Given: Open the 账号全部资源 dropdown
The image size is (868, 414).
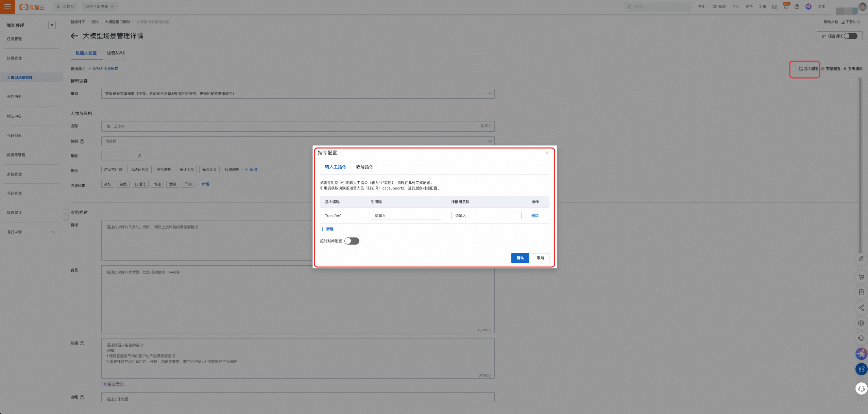Looking at the screenshot, I should click(99, 7).
